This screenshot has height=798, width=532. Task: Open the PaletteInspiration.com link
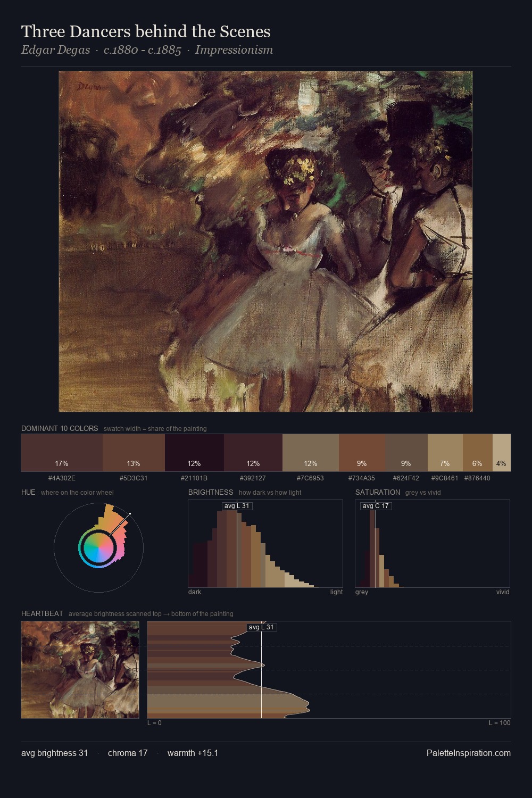pyautogui.click(x=469, y=753)
